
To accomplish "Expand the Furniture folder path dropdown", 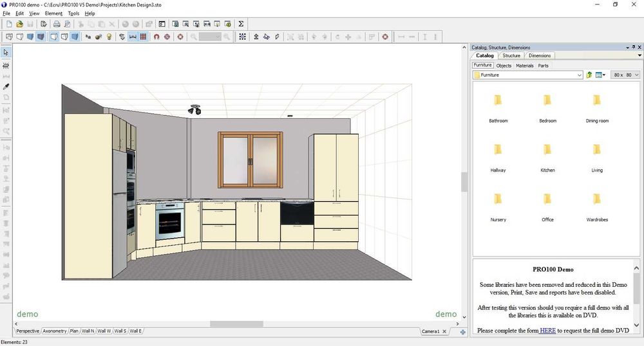I will [x=580, y=75].
